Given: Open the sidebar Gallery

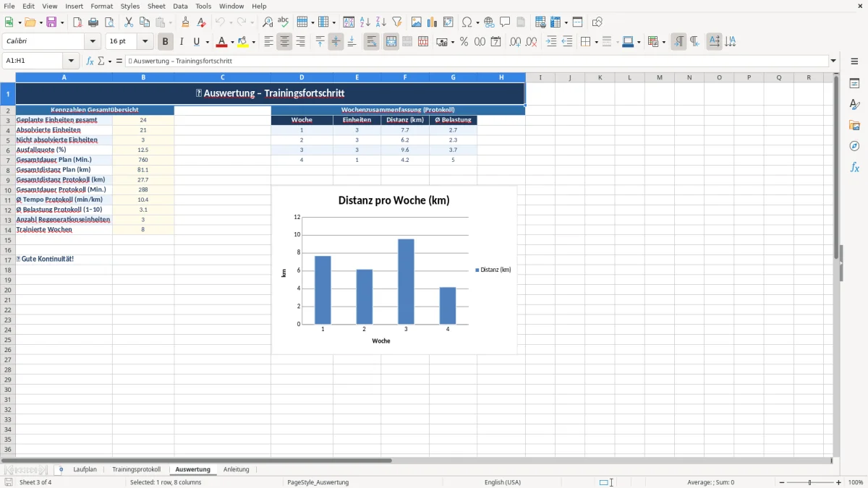Looking at the screenshot, I should [x=854, y=125].
